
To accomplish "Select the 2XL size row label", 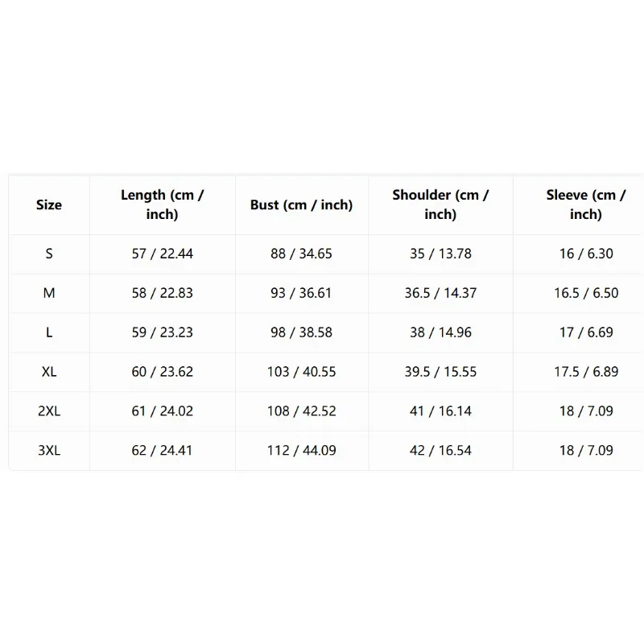I will [x=49, y=411].
